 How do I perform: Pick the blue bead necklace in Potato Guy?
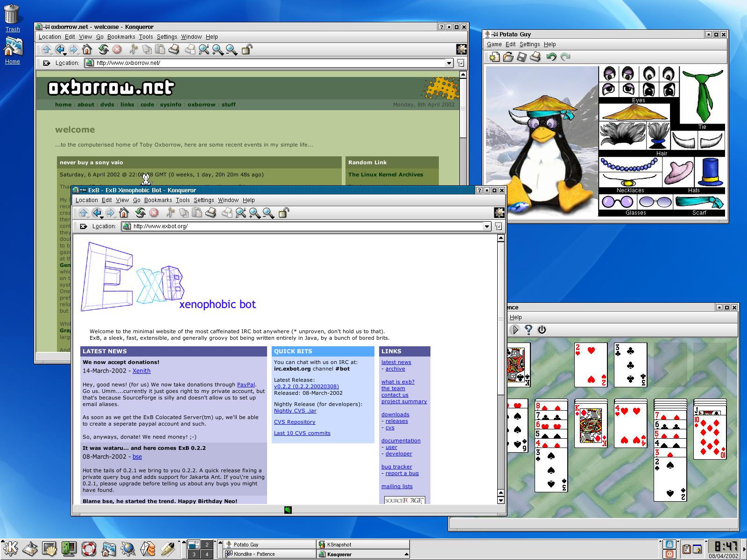tap(629, 164)
